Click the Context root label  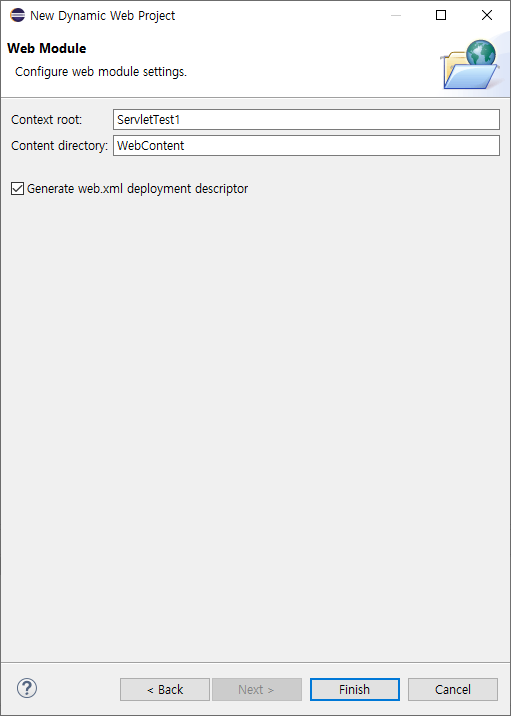tap(47, 120)
